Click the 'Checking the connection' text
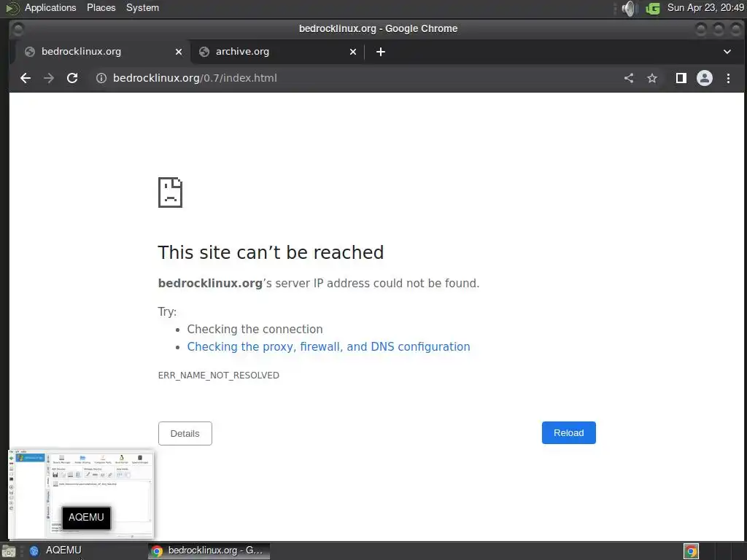 tap(255, 329)
